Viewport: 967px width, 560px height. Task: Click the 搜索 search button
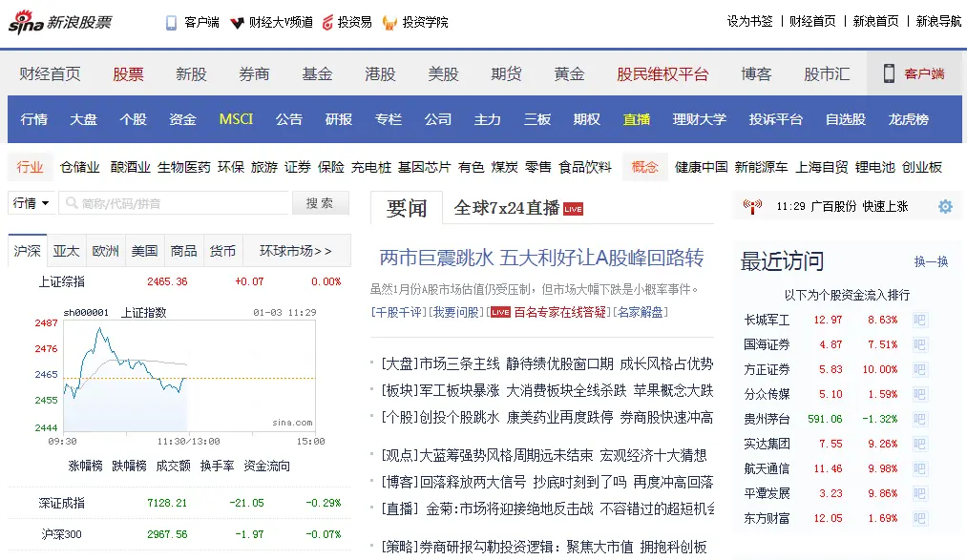(x=320, y=202)
